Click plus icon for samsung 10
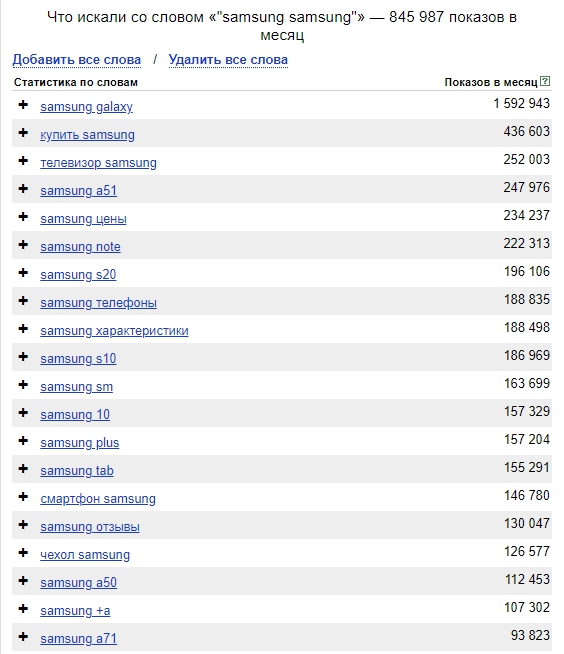 click(x=23, y=413)
